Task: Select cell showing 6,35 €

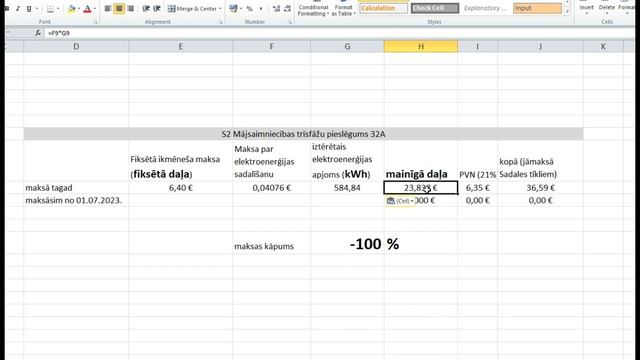Action: (x=478, y=188)
